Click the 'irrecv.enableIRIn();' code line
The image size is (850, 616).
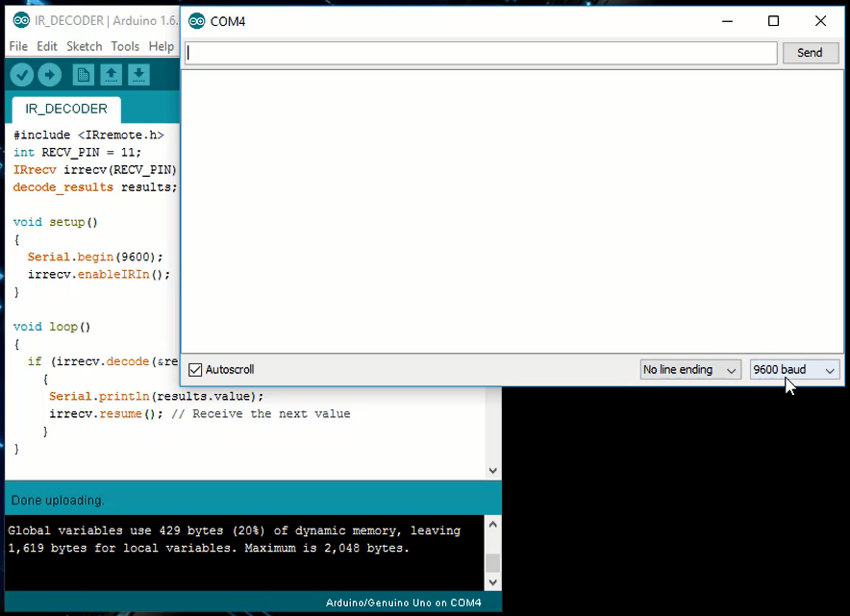[99, 274]
